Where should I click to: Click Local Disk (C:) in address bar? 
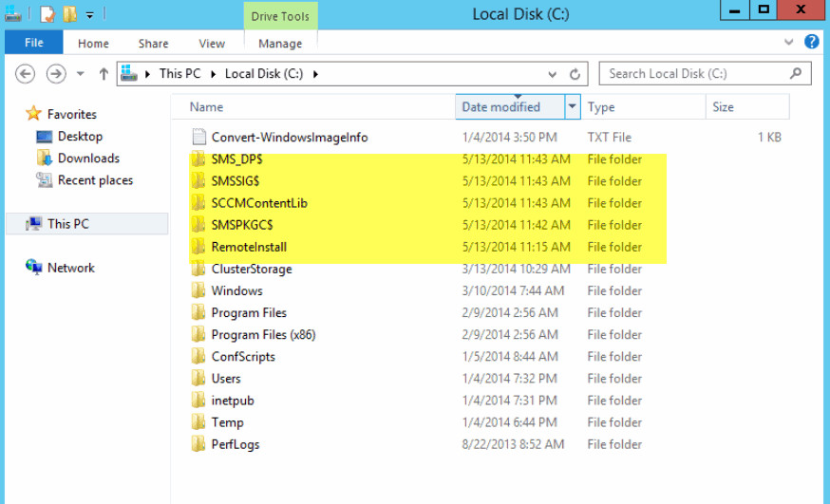tap(264, 73)
